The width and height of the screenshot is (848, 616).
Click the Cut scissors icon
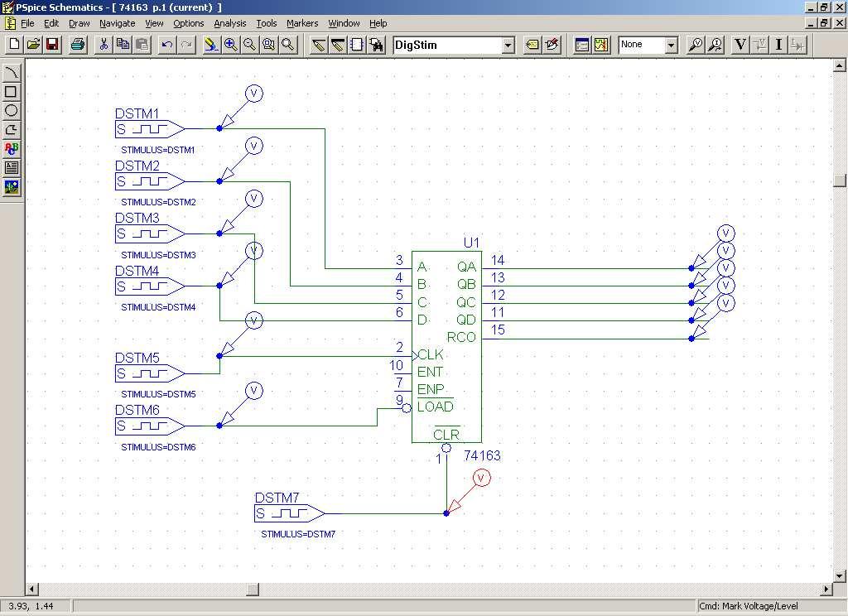(104, 45)
